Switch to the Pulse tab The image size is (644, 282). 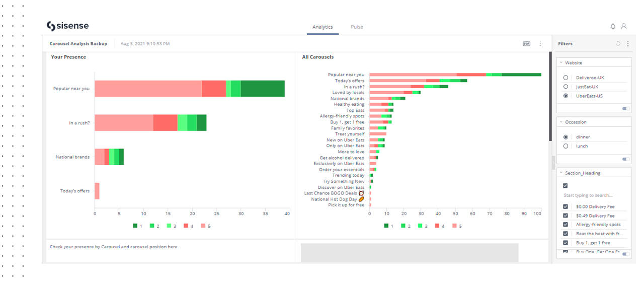click(x=357, y=27)
